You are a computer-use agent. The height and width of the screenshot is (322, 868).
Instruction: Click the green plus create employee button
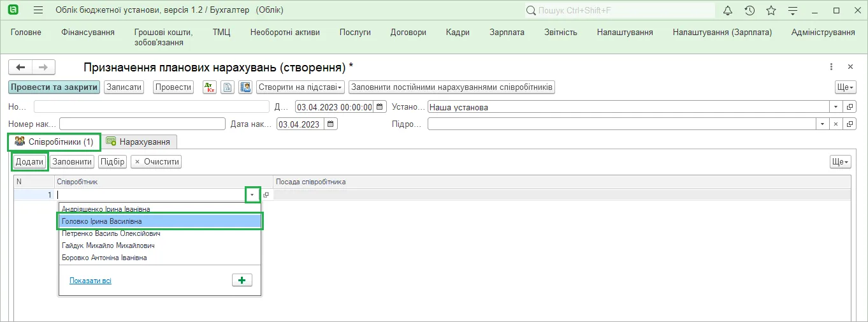tap(242, 280)
